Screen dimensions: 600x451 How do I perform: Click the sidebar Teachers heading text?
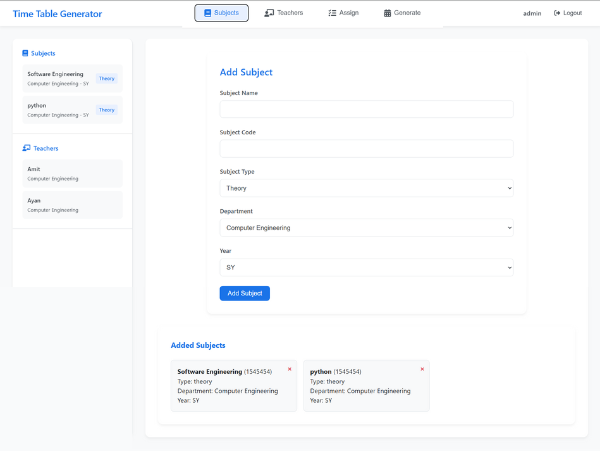click(46, 148)
